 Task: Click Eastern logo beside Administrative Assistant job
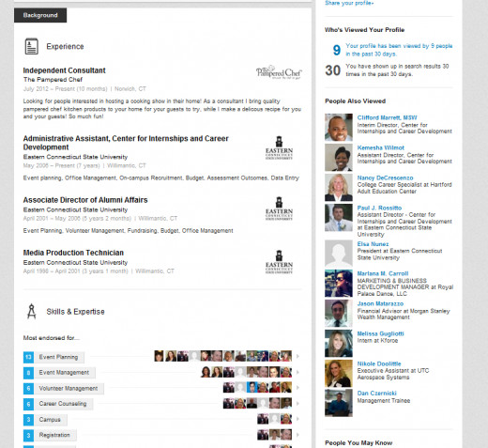point(279,147)
